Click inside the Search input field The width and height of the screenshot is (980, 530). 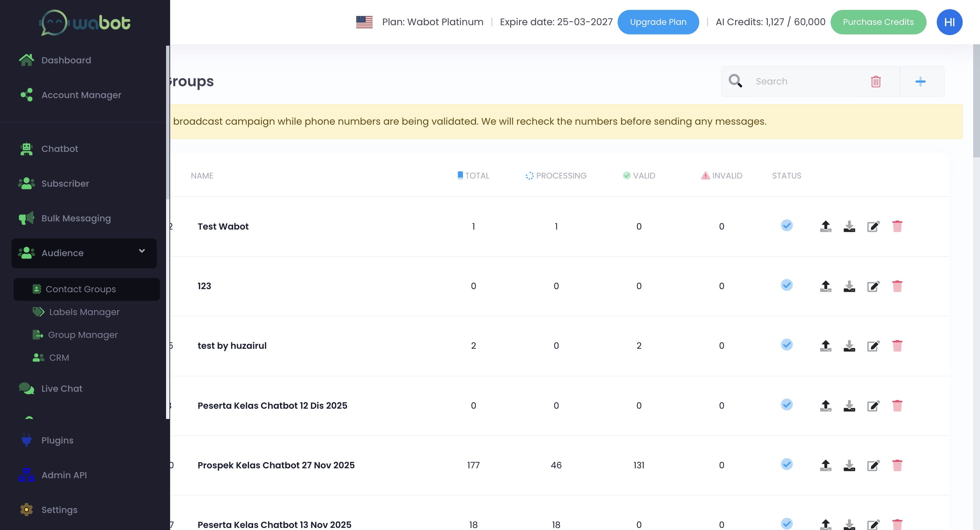[799, 81]
